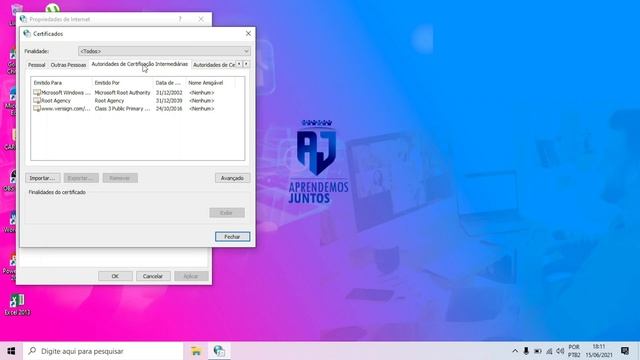
Task: Click the right tab scroll arrow
Action: 246,64
